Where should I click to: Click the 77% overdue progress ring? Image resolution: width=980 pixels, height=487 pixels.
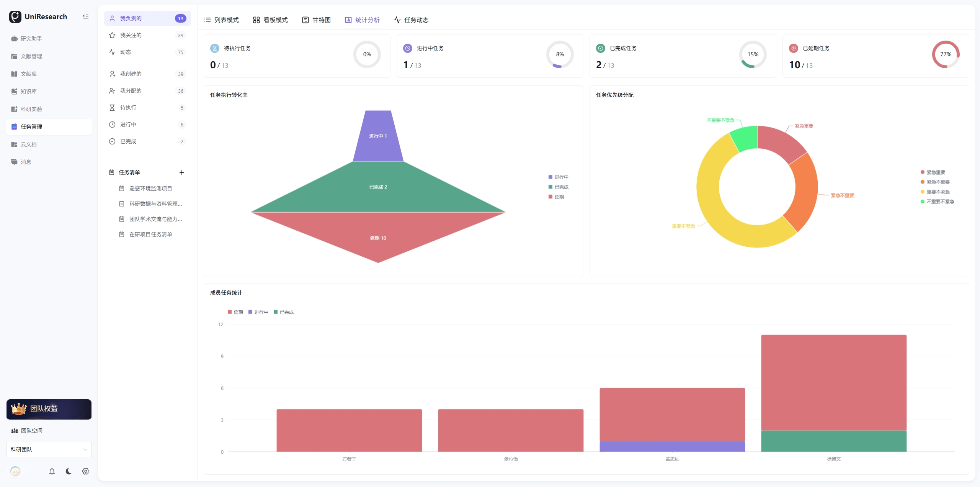coord(946,54)
